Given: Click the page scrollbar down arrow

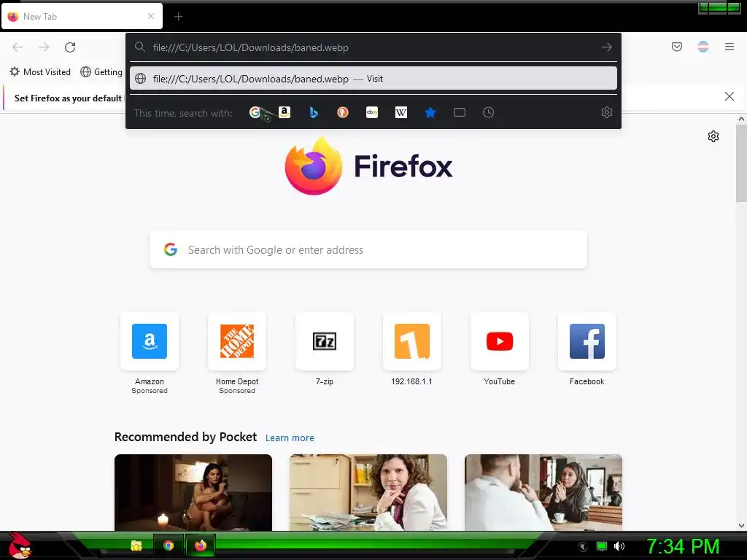Looking at the screenshot, I should pyautogui.click(x=741, y=526).
